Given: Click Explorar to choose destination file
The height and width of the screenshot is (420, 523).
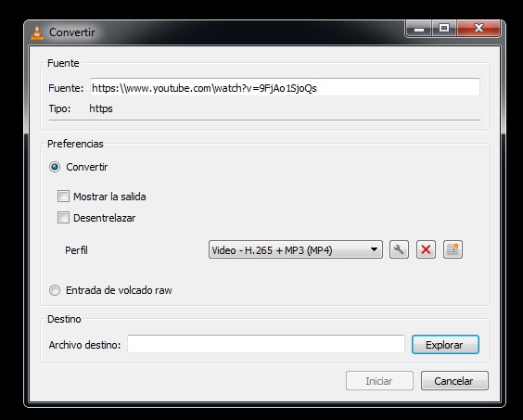Looking at the screenshot, I should pyautogui.click(x=445, y=344).
